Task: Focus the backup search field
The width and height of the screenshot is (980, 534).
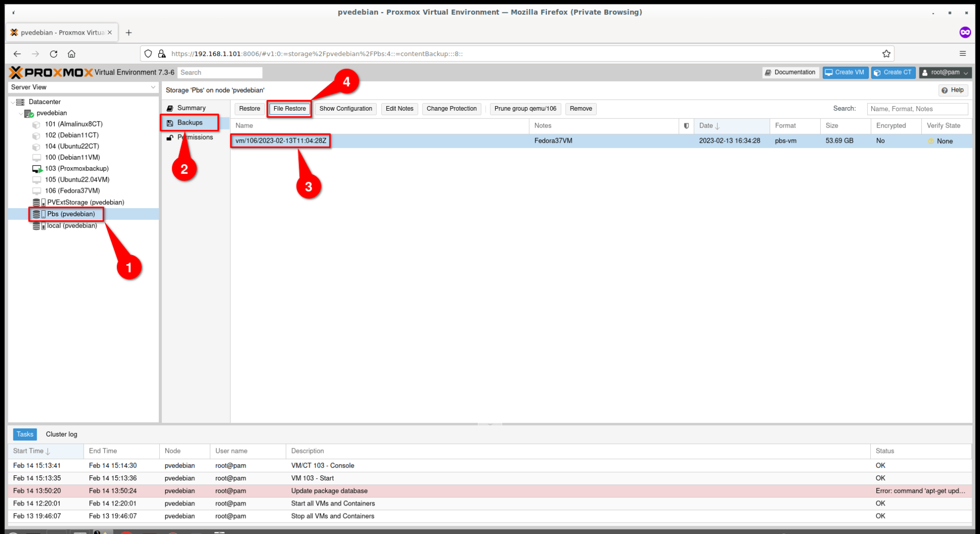Action: pos(917,109)
